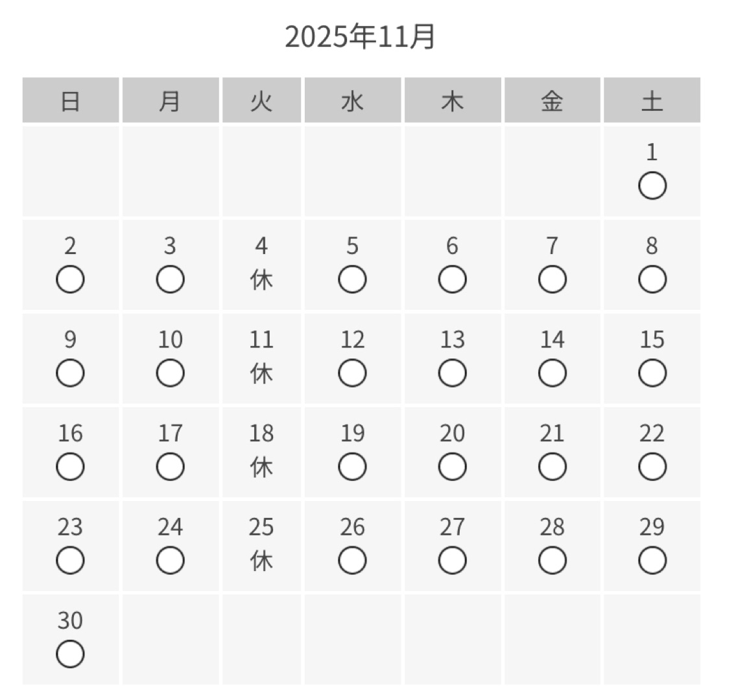Select the available circle for November 1
This screenshot has height=700, width=751.
tap(652, 187)
